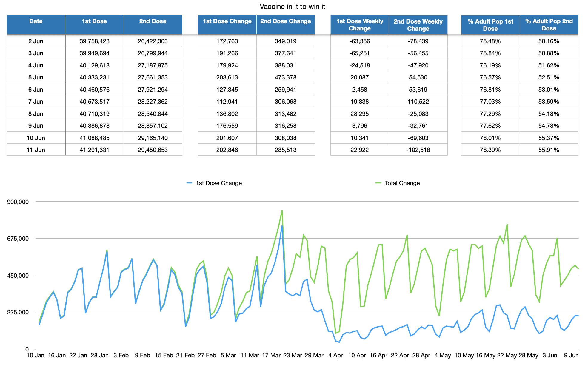
Task: Select the % Adult Pop 1st Dose header
Action: 490,24
